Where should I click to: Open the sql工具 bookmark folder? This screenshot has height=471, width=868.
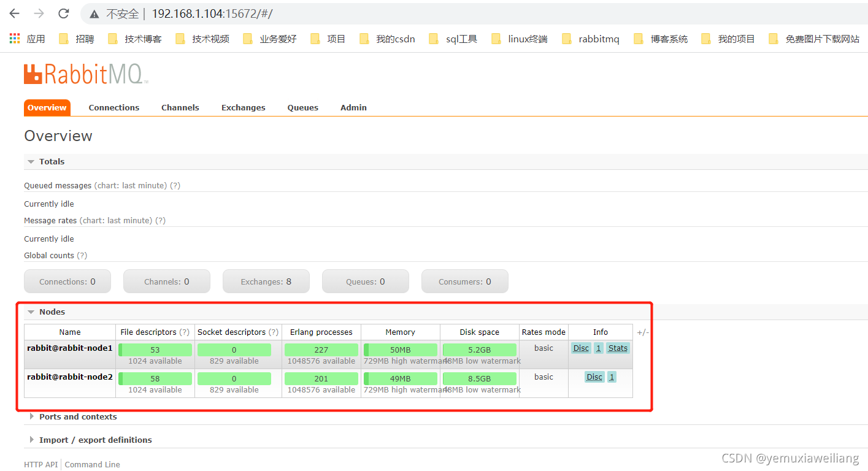point(453,39)
